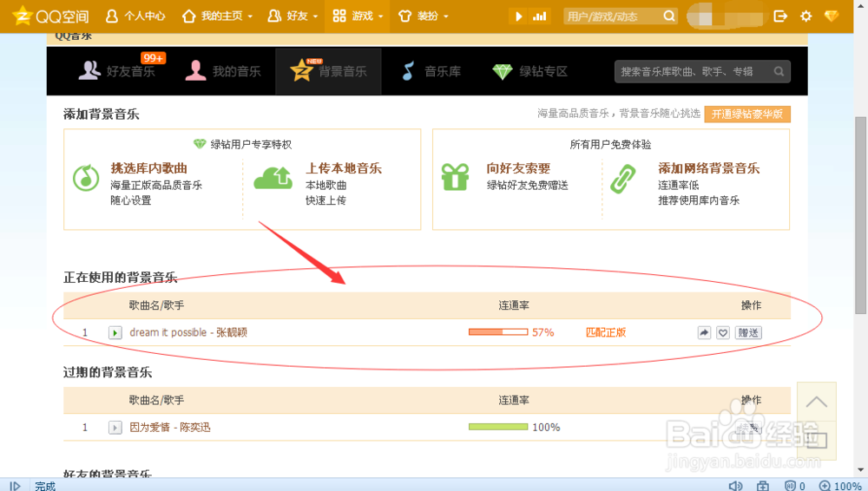Click the status bar shield counter icon
The width and height of the screenshot is (868, 491).
795,486
